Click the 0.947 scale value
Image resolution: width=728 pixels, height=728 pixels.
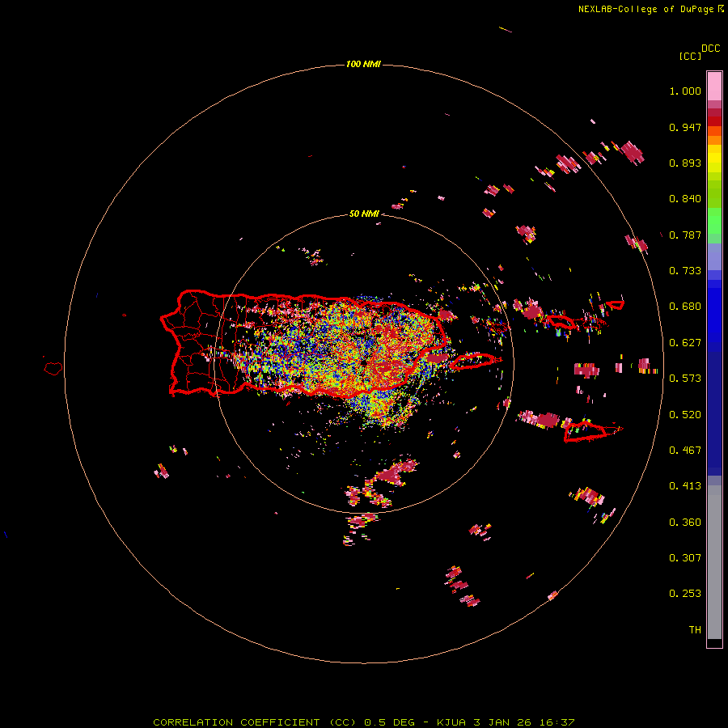[685, 127]
